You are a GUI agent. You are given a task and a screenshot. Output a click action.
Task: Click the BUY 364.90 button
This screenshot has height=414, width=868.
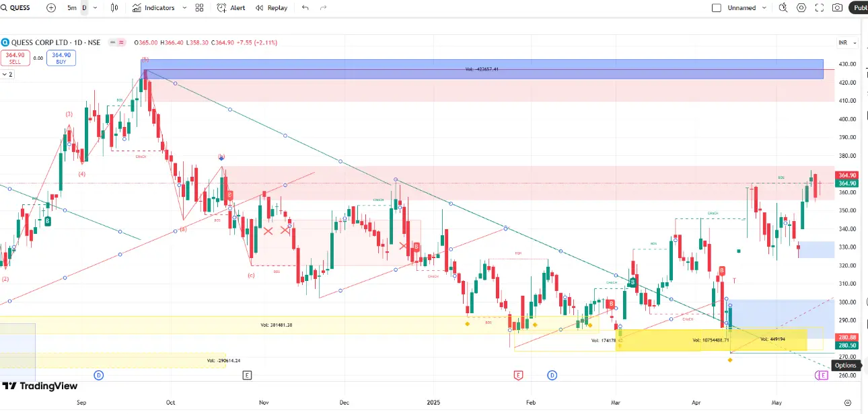61,58
